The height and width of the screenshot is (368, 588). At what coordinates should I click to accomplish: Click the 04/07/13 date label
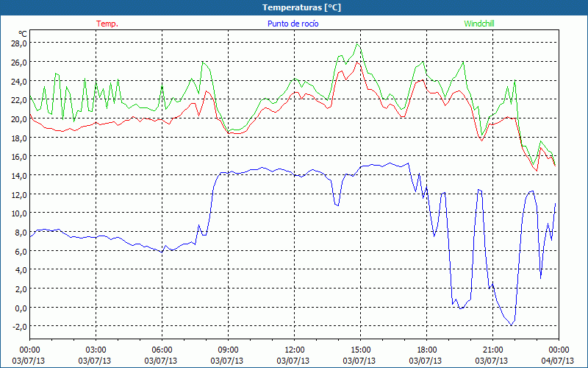pyautogui.click(x=558, y=361)
